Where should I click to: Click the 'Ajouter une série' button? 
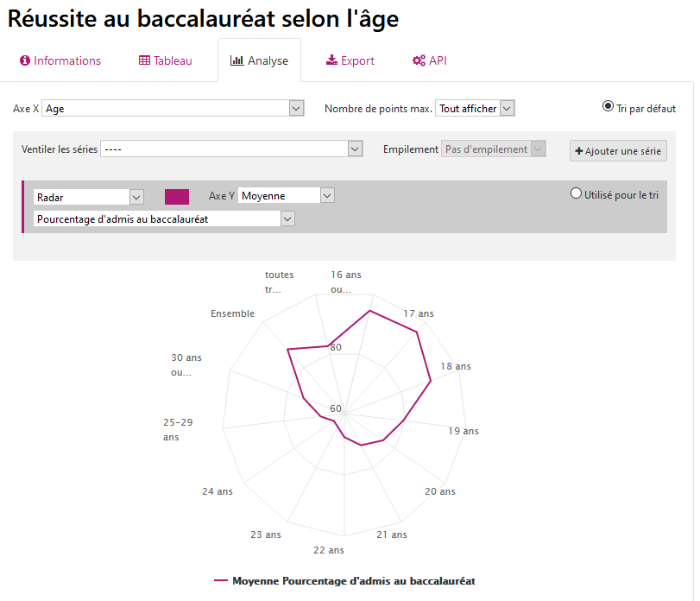point(618,151)
